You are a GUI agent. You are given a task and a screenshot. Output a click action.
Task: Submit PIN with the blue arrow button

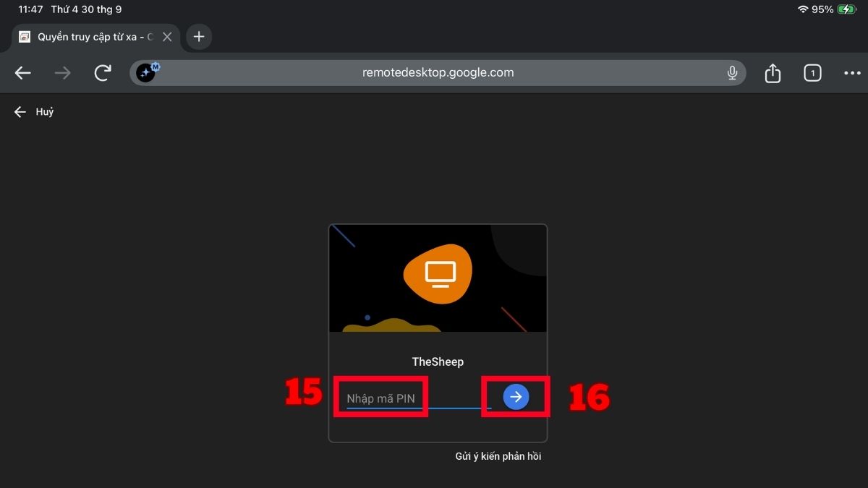pyautogui.click(x=516, y=396)
